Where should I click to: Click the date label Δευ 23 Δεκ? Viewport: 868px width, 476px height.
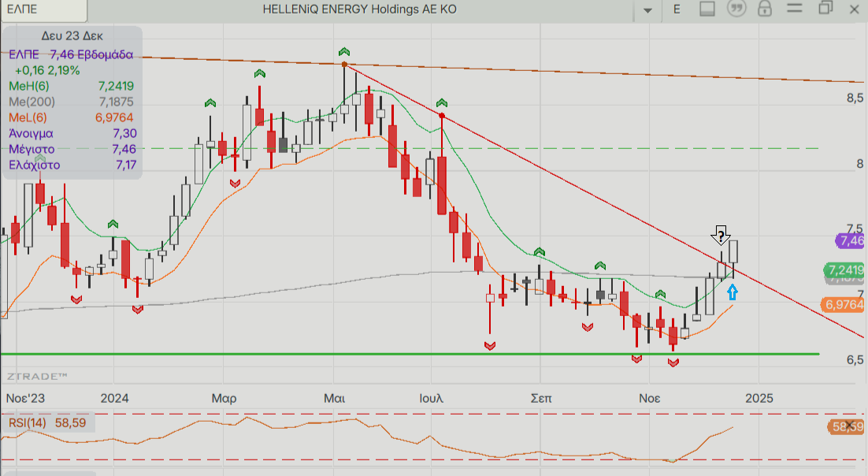click(72, 36)
